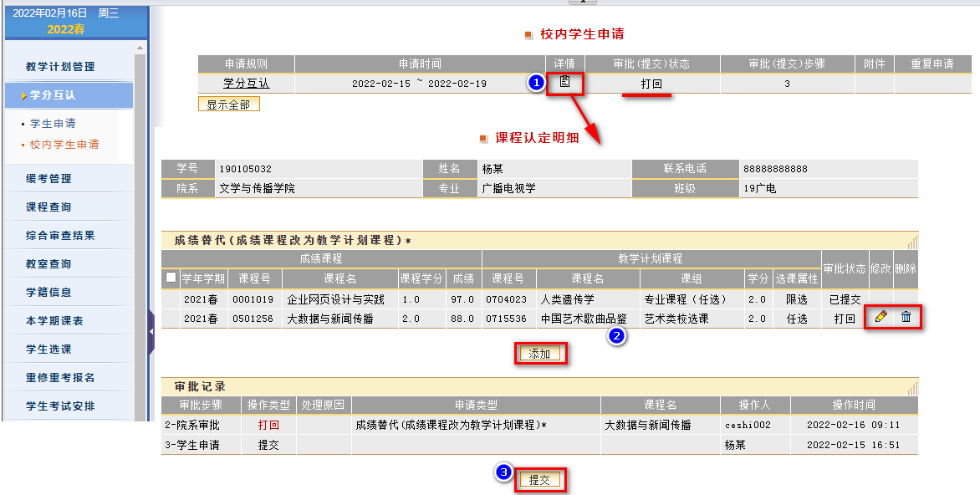Screen dimensions: 980x495
Task: Click the 添加 button
Action: click(x=539, y=354)
